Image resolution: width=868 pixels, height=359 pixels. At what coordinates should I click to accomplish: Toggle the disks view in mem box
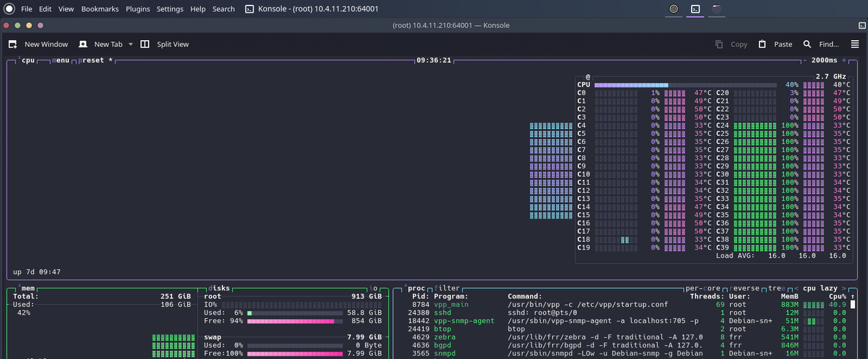click(219, 288)
